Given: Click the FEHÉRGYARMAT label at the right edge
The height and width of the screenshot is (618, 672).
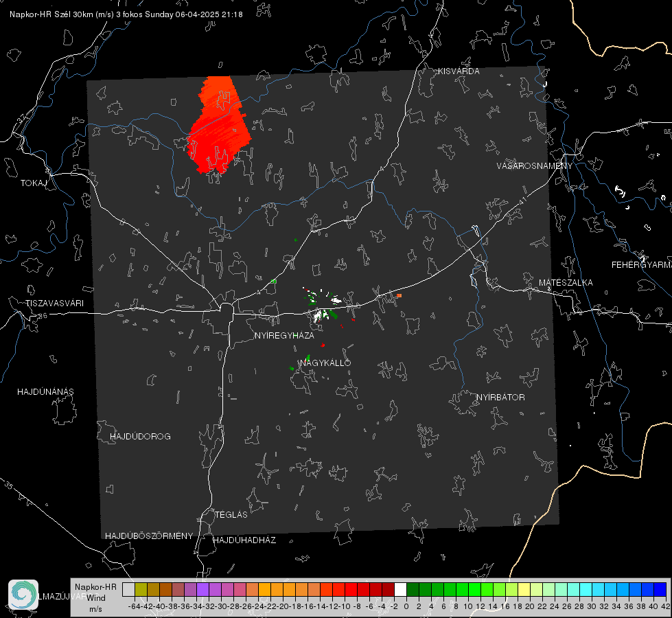Looking at the screenshot, I should [642, 265].
